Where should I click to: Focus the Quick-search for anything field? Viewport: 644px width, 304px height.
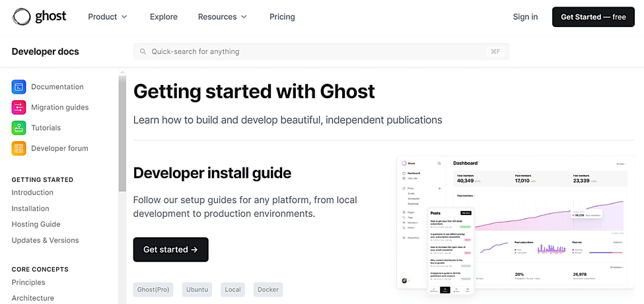click(317, 51)
